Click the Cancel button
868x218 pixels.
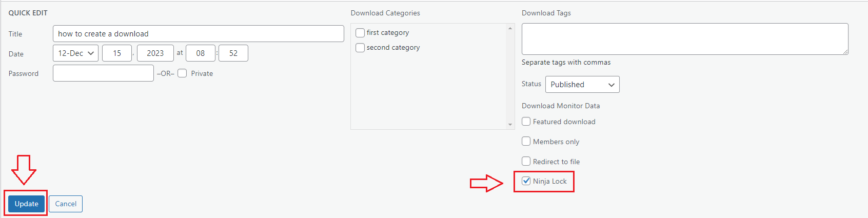click(66, 204)
